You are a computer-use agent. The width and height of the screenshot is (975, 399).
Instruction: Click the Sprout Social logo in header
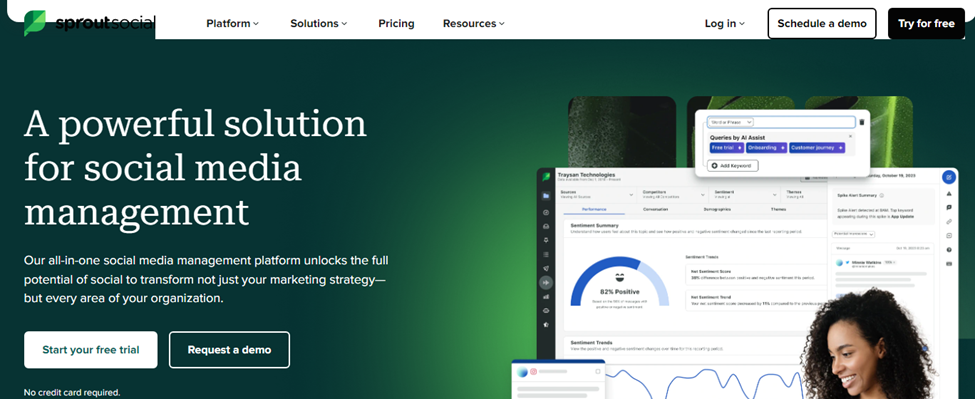click(x=89, y=23)
